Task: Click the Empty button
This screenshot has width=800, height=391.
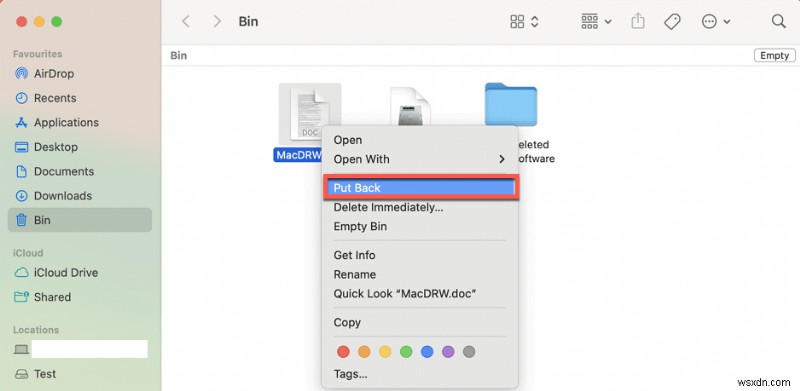Action: pyautogui.click(x=774, y=56)
